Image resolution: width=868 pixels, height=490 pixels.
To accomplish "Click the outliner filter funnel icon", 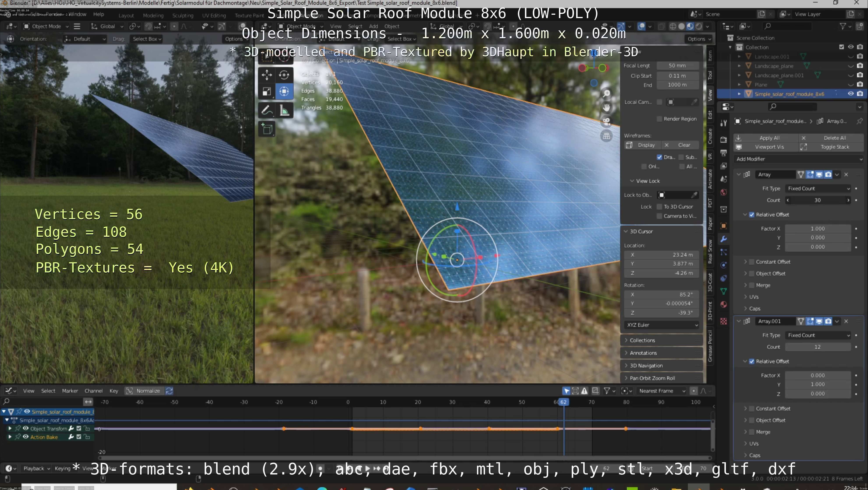I will [x=843, y=26].
